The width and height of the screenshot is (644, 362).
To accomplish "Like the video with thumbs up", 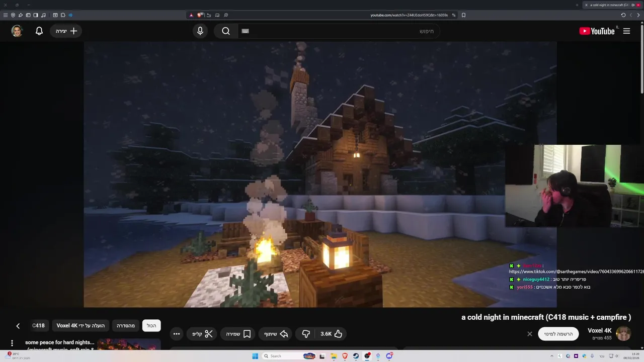I will point(332,334).
